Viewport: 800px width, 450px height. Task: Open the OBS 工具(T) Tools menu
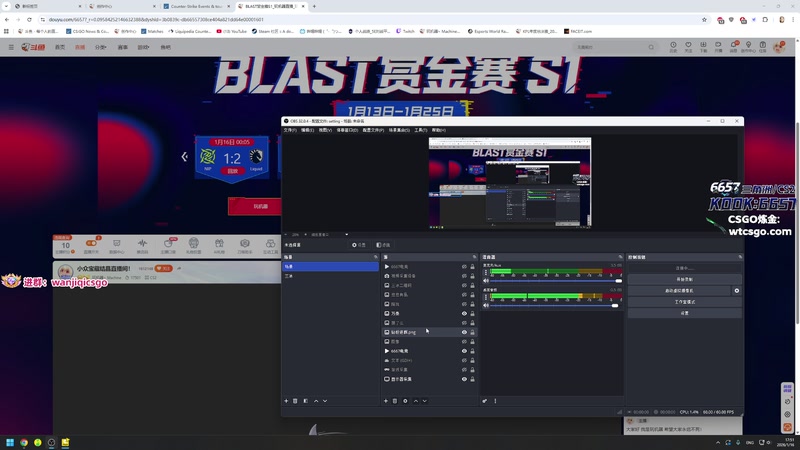pos(420,130)
